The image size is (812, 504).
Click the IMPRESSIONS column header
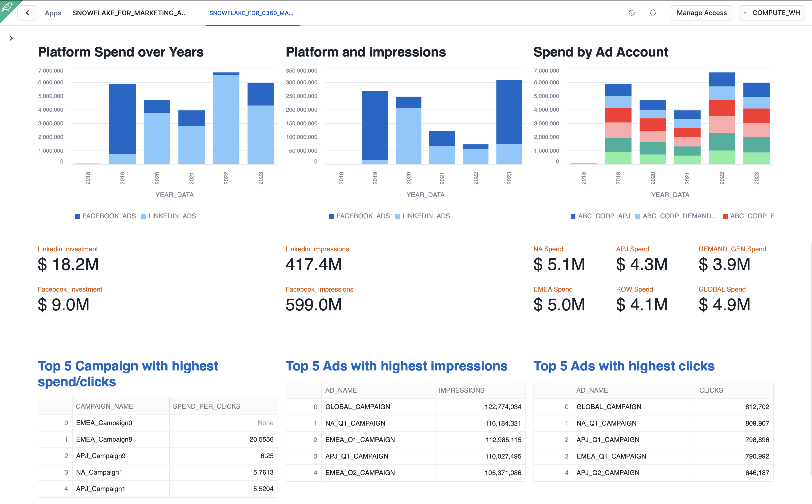coord(461,390)
